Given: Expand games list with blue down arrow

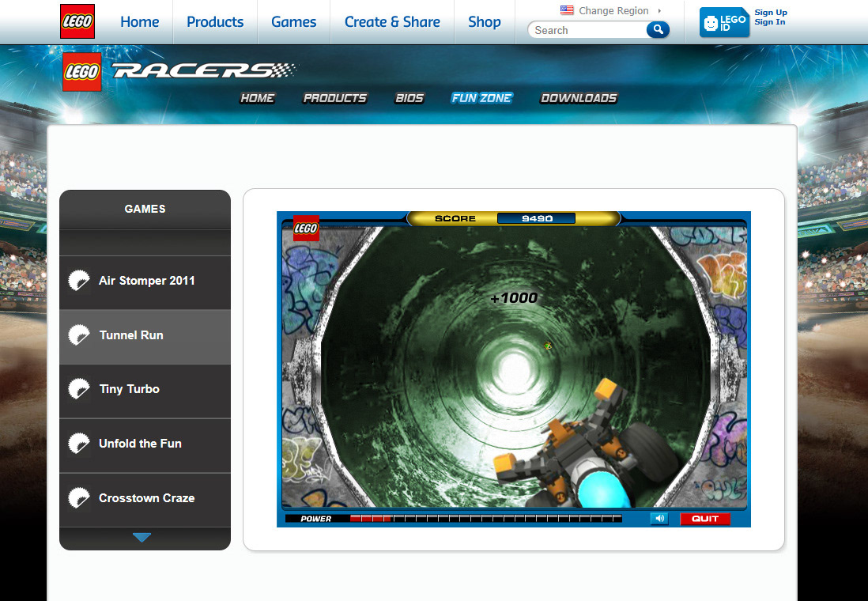Looking at the screenshot, I should [142, 537].
